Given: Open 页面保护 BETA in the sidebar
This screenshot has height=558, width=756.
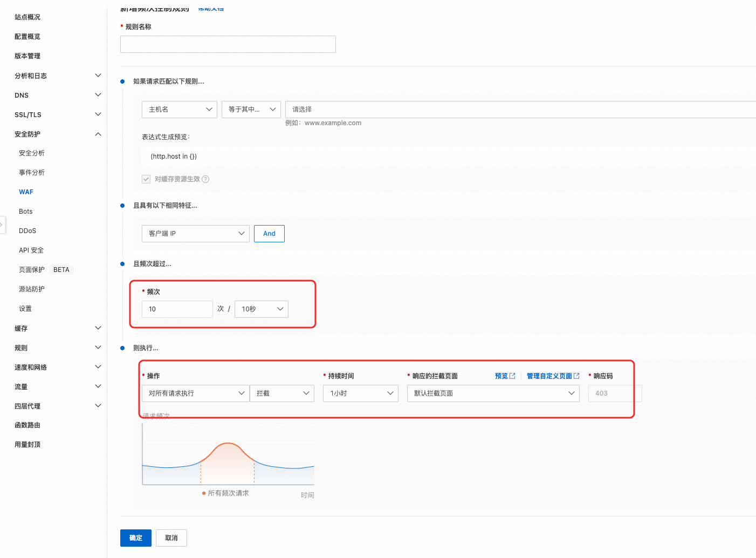Looking at the screenshot, I should pyautogui.click(x=45, y=270).
